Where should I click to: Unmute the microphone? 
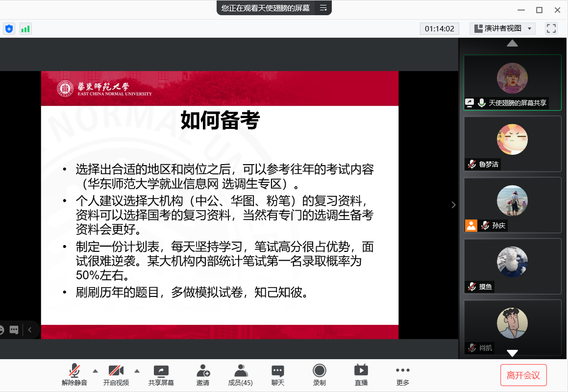[x=74, y=375]
